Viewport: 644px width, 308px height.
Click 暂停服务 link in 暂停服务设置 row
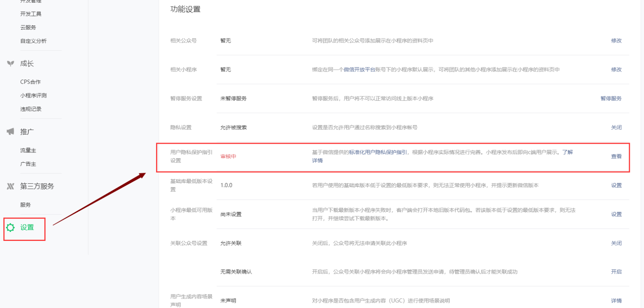611,99
